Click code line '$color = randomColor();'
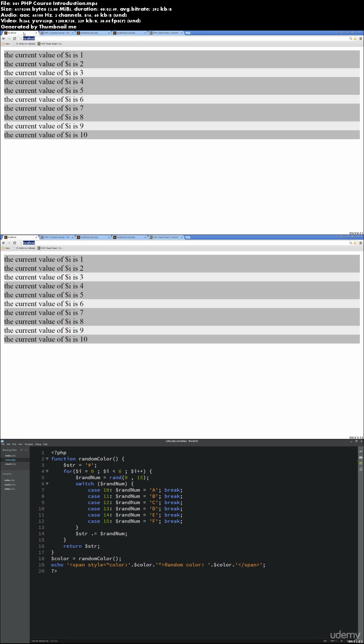 tap(86, 558)
